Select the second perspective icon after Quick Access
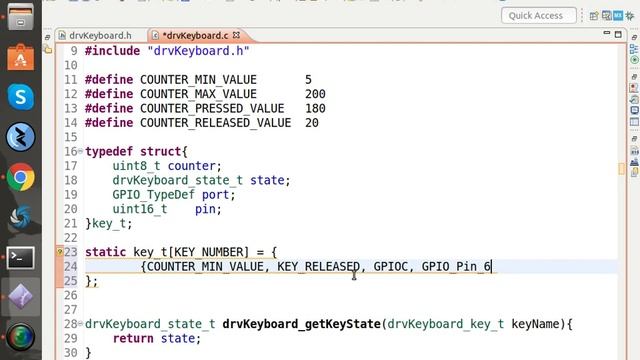Viewport: 640px width, 360px height. [x=607, y=16]
